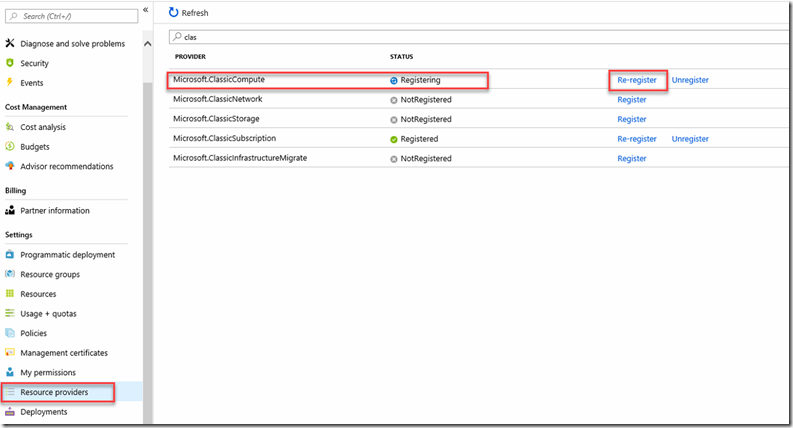Open the Advisor recommendations label

pos(67,166)
